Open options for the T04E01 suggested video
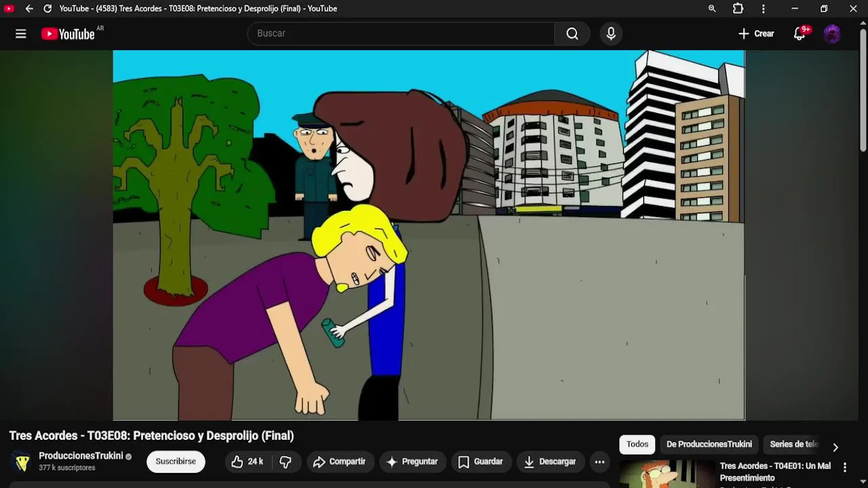The width and height of the screenshot is (868, 488). coord(845,468)
